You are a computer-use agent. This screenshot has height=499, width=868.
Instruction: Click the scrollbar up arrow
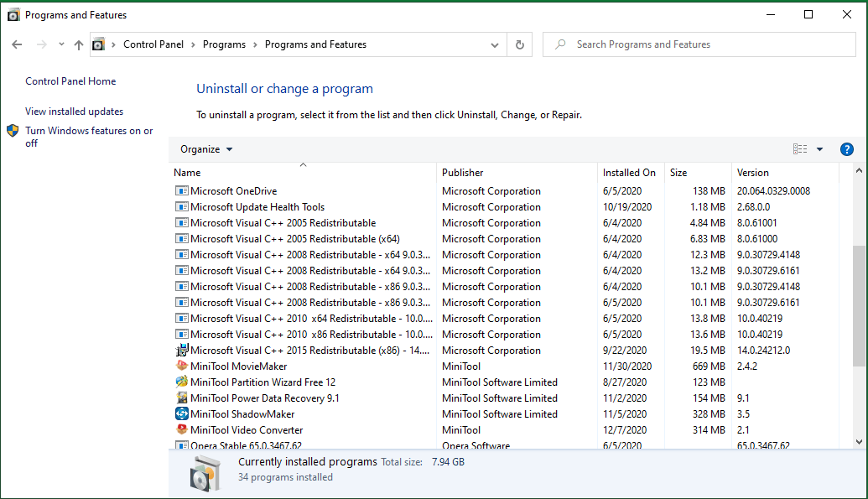coord(859,170)
